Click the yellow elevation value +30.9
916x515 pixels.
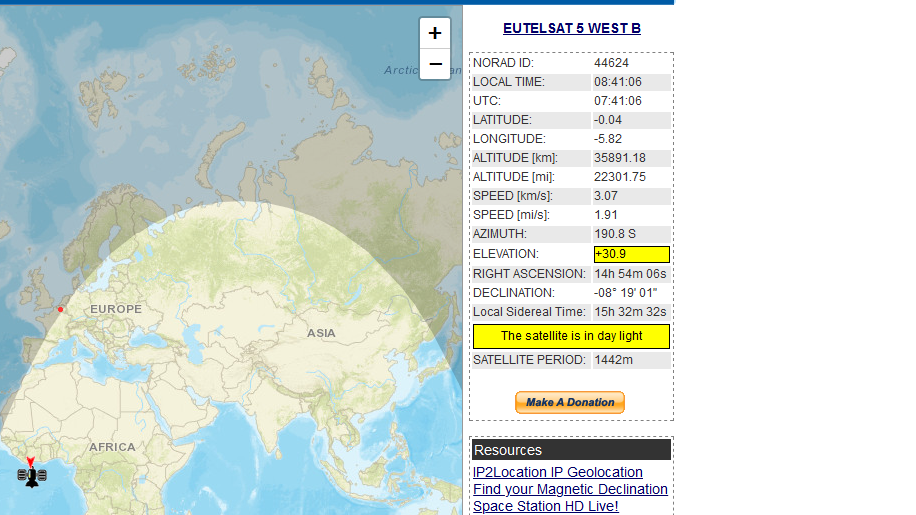click(x=631, y=254)
